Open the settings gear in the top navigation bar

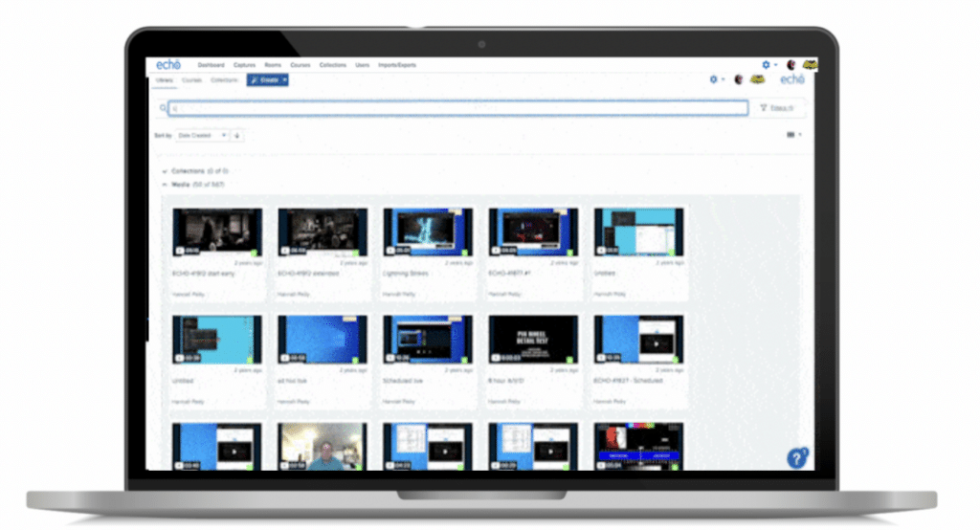click(766, 65)
